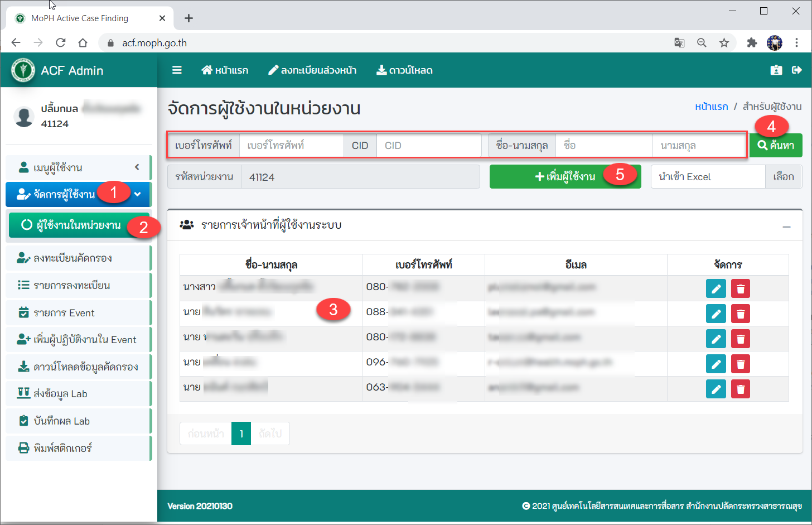This screenshot has height=525, width=812.
Task: Click the เลือก Excel file chooser button
Action: (783, 176)
